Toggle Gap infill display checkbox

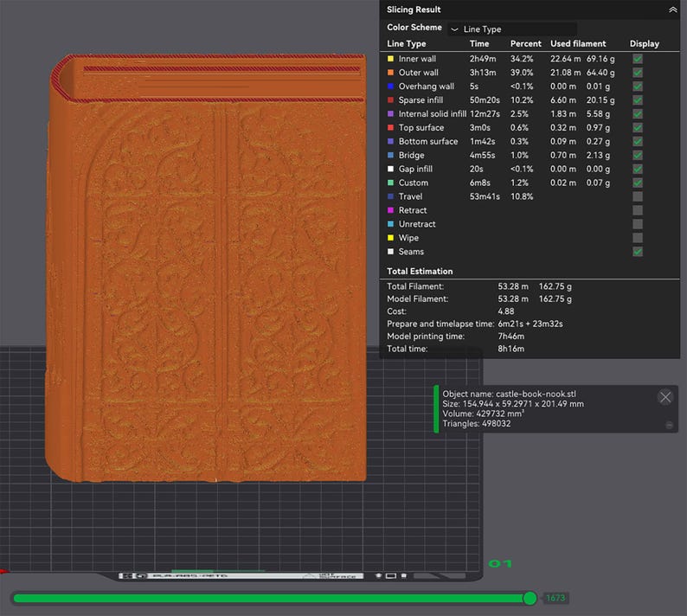pos(638,169)
